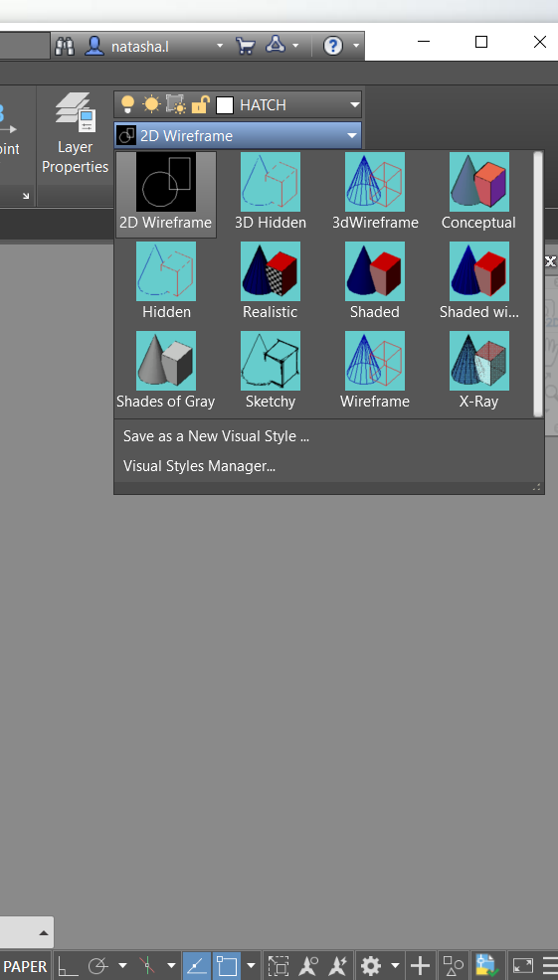Toggle object snap tracking in status bar

pos(196,966)
